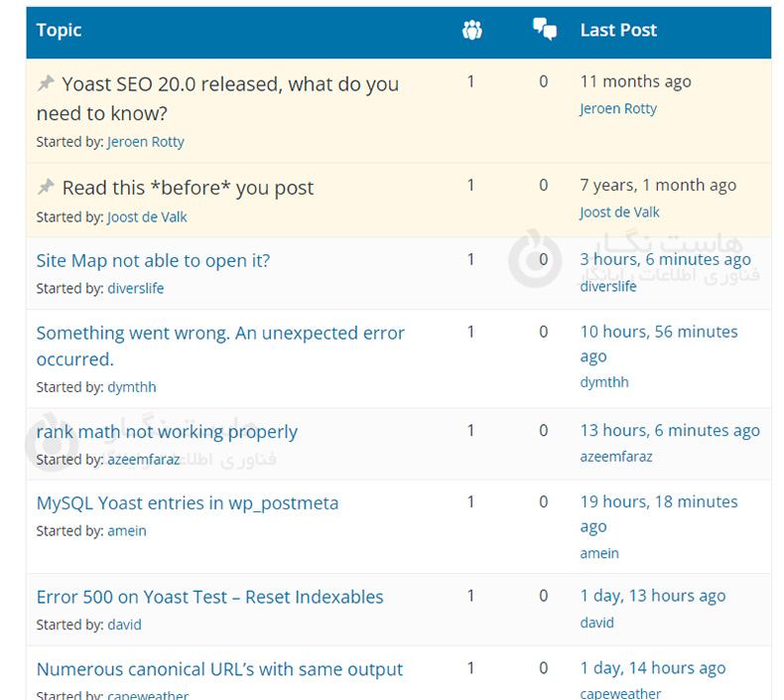Go to '1 day, 13 hours ago' post
This screenshot has width=784, height=700.
pos(652,596)
